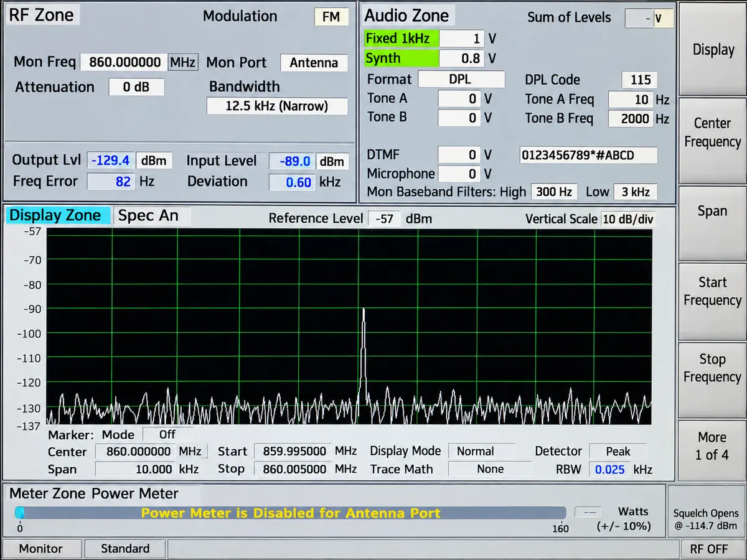Open the Spec An display selector
This screenshot has width=747, height=560.
coord(153,215)
